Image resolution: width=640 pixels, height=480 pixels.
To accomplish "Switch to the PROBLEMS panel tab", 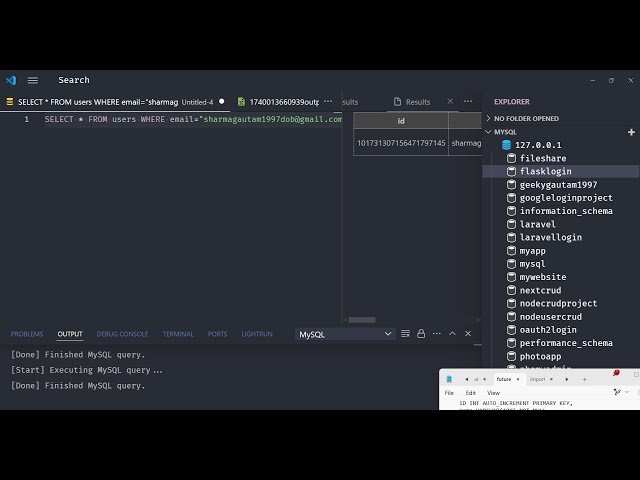I will tap(27, 334).
